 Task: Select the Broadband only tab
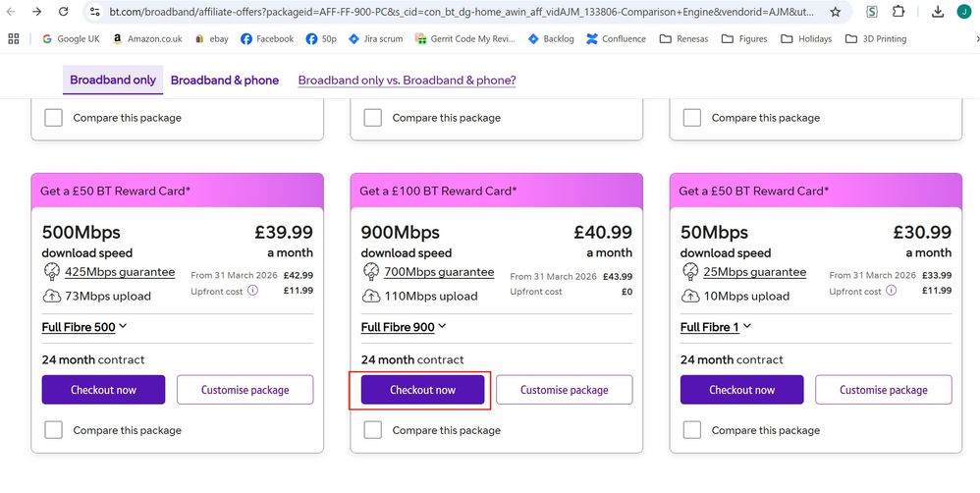[113, 80]
